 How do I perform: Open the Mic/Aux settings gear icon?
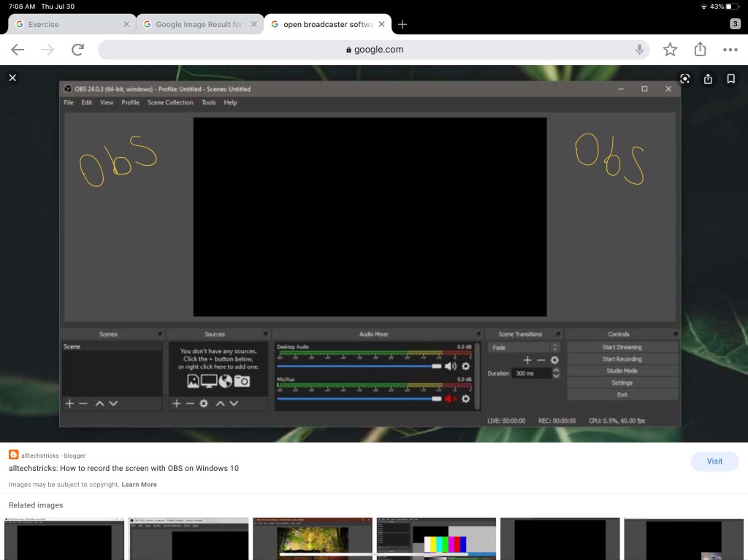click(x=466, y=398)
